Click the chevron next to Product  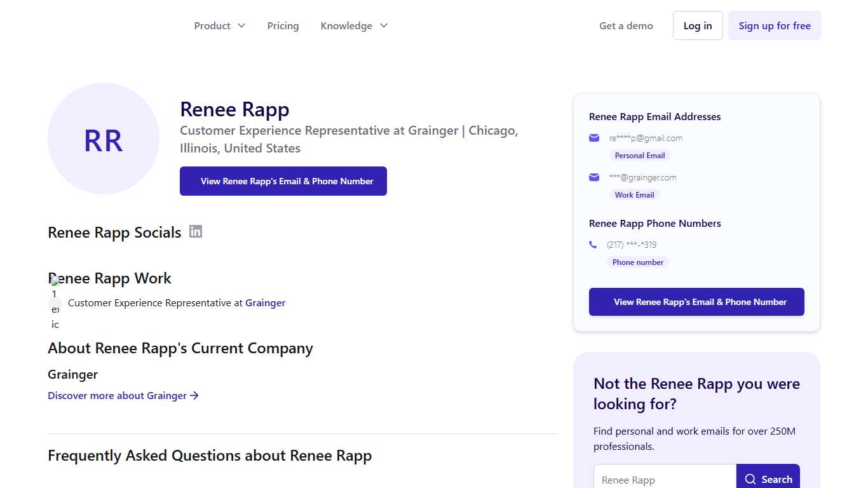point(241,25)
